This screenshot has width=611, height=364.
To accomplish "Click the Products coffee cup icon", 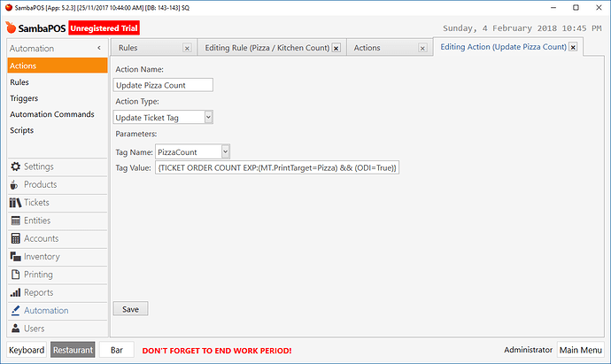I will tap(14, 185).
